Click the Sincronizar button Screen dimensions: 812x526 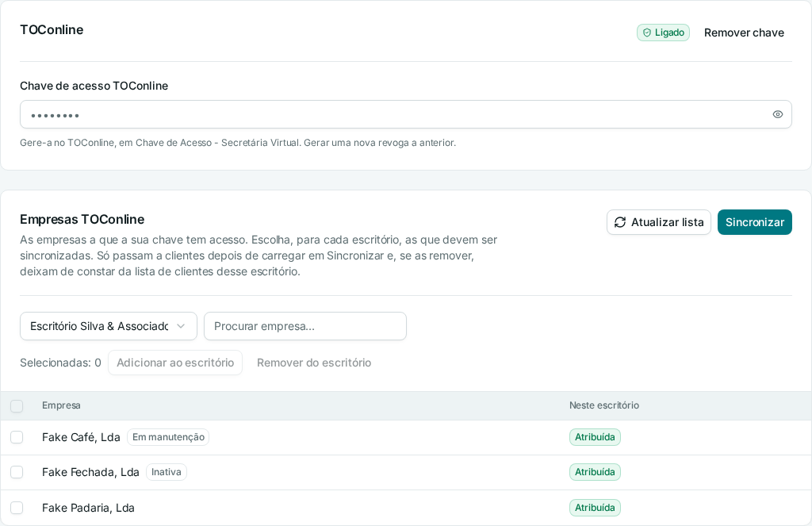point(755,222)
